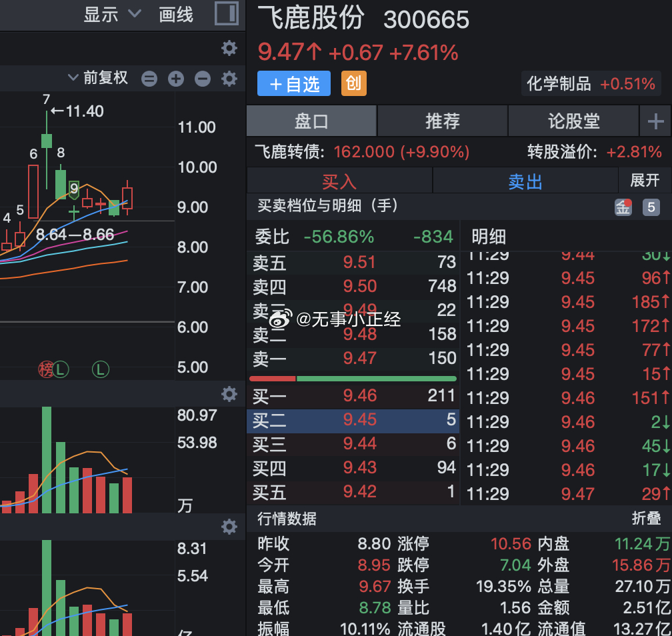The height and width of the screenshot is (636, 672).
Task: Select the 买五 9.42 order row
Action: (x=353, y=492)
